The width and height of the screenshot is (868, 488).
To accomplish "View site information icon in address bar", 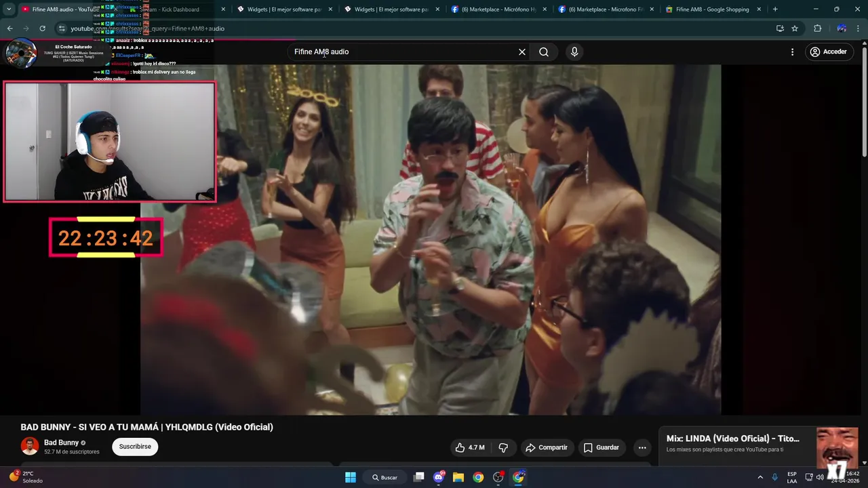I will pyautogui.click(x=62, y=28).
